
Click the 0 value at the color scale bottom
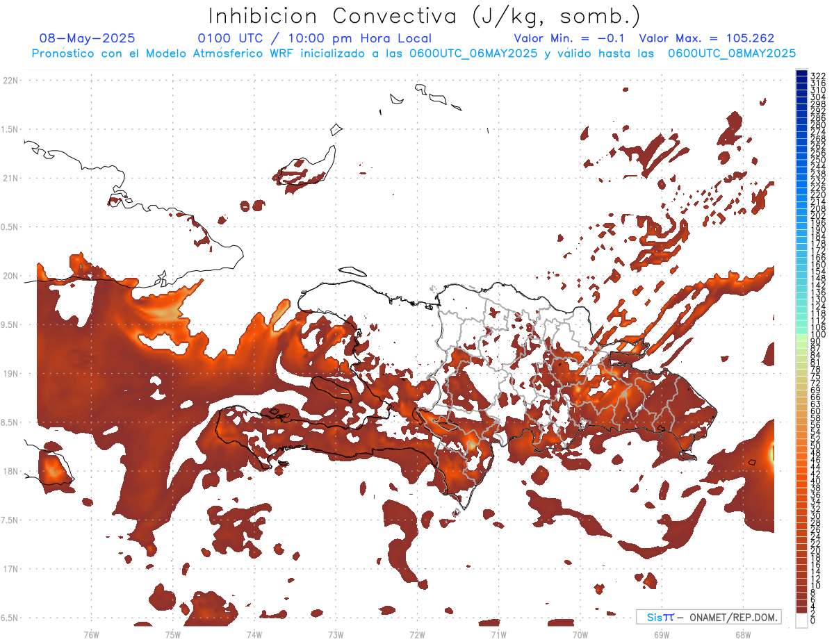coord(813,621)
